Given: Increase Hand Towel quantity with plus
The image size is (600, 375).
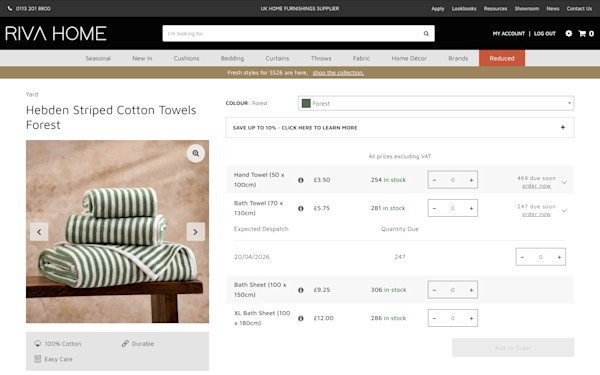Looking at the screenshot, I should [471, 180].
